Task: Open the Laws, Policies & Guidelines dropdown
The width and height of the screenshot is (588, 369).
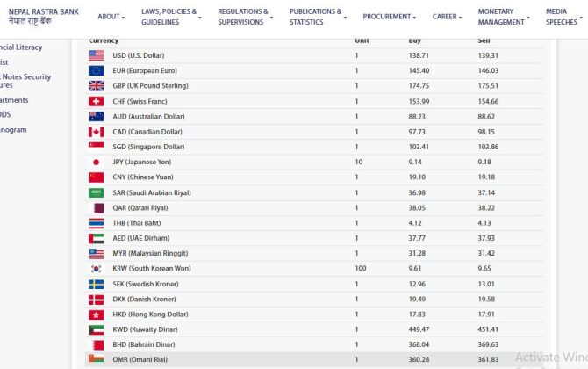Action: [169, 17]
